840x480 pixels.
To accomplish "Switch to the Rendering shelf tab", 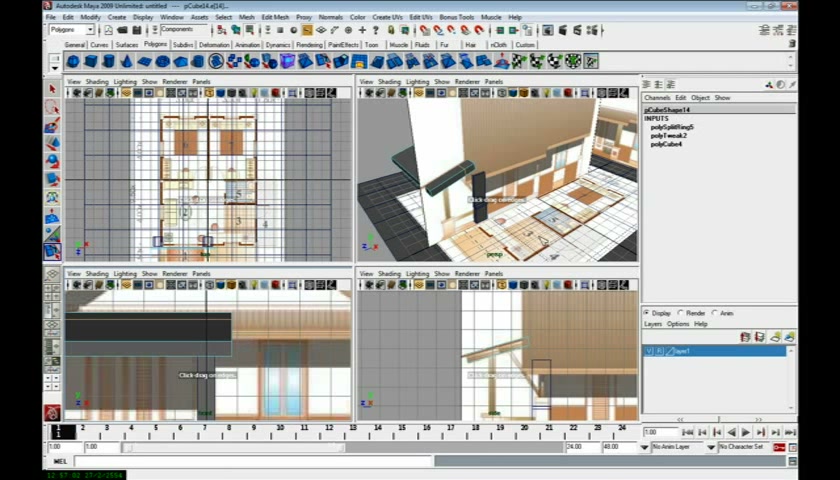I will pos(309,45).
